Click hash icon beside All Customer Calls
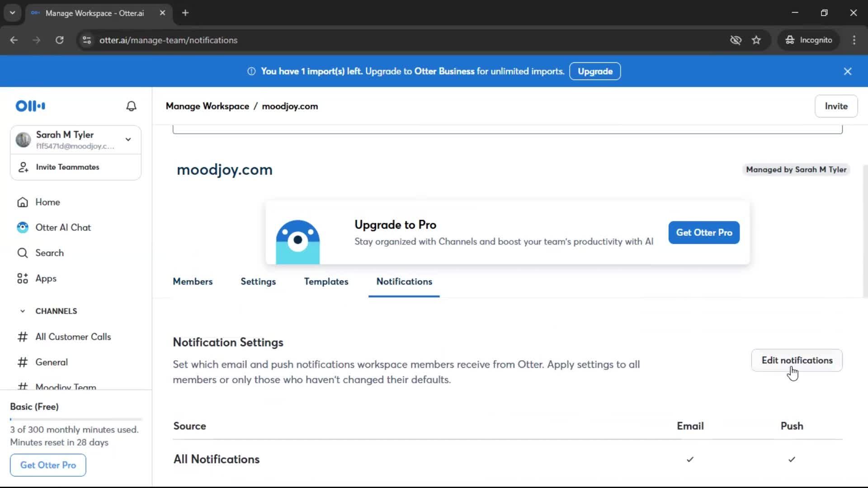 tap(23, 337)
